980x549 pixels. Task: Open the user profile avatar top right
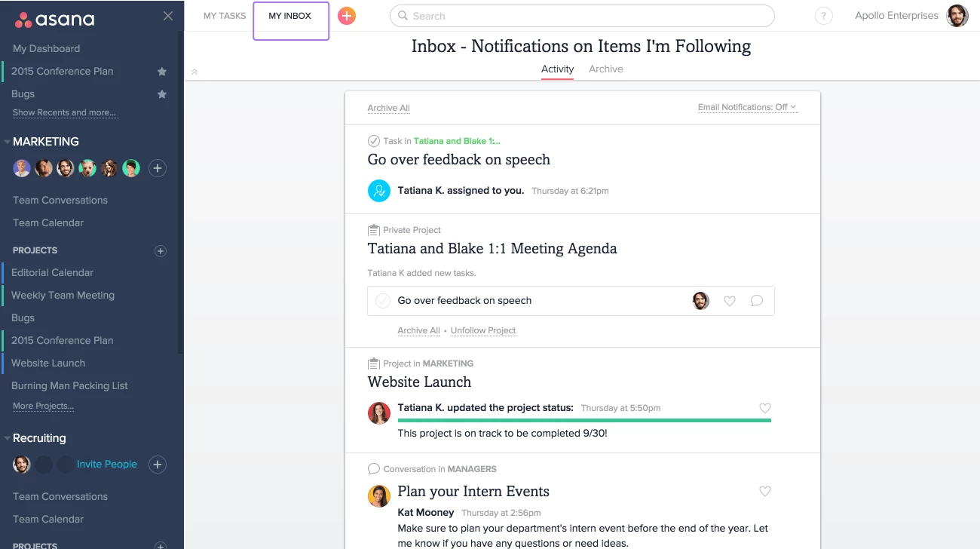(957, 16)
